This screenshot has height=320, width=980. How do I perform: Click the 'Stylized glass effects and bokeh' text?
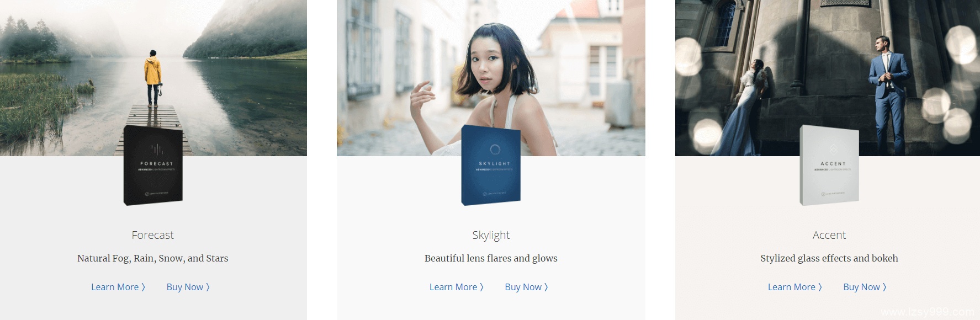(829, 258)
